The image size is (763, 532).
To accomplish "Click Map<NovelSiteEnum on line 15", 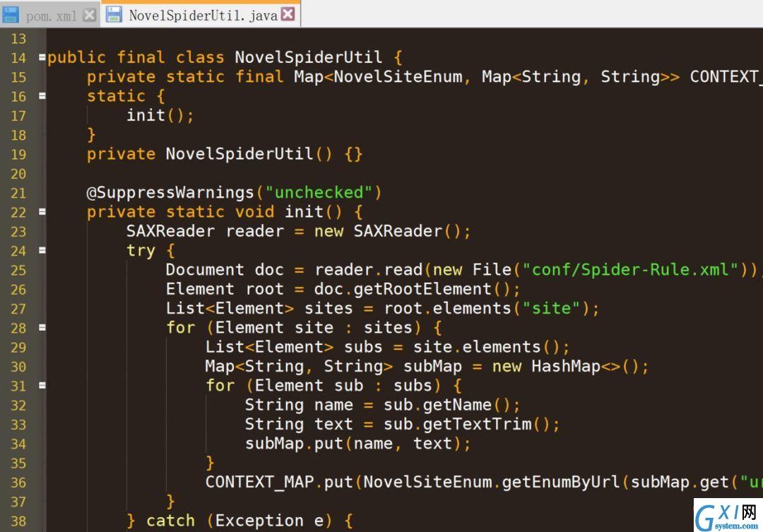I will click(x=378, y=77).
